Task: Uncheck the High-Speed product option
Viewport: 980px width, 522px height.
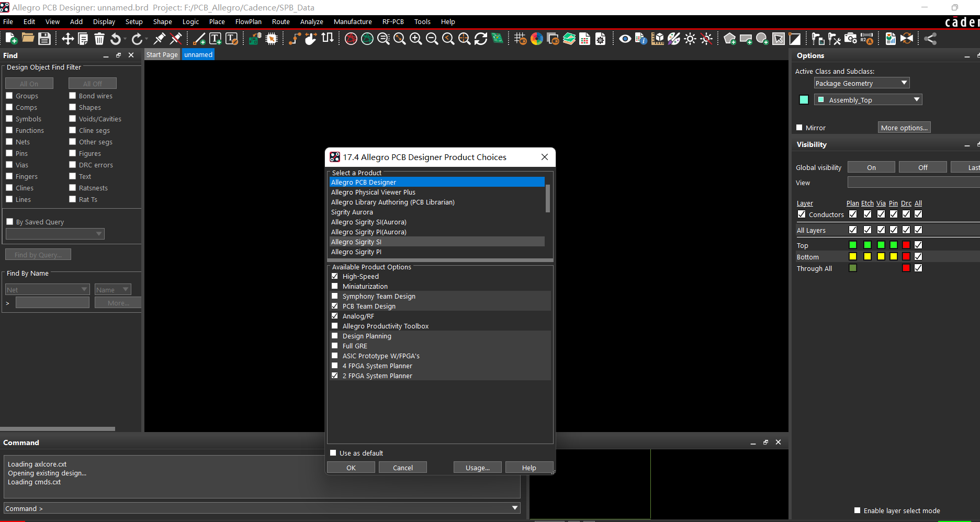Action: pyautogui.click(x=335, y=276)
